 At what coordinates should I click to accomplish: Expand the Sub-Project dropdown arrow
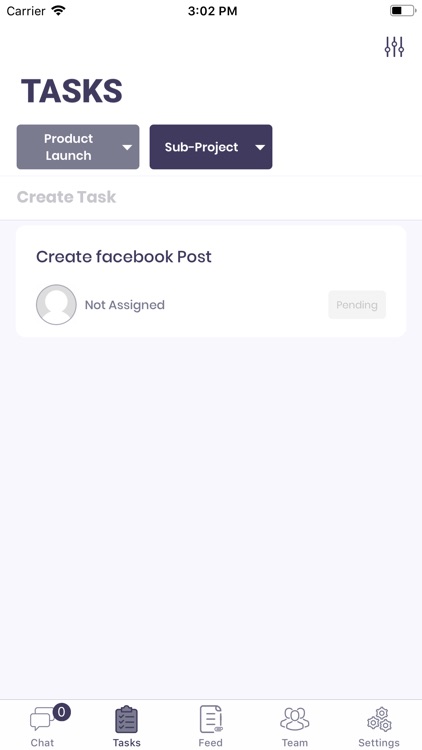click(x=260, y=147)
